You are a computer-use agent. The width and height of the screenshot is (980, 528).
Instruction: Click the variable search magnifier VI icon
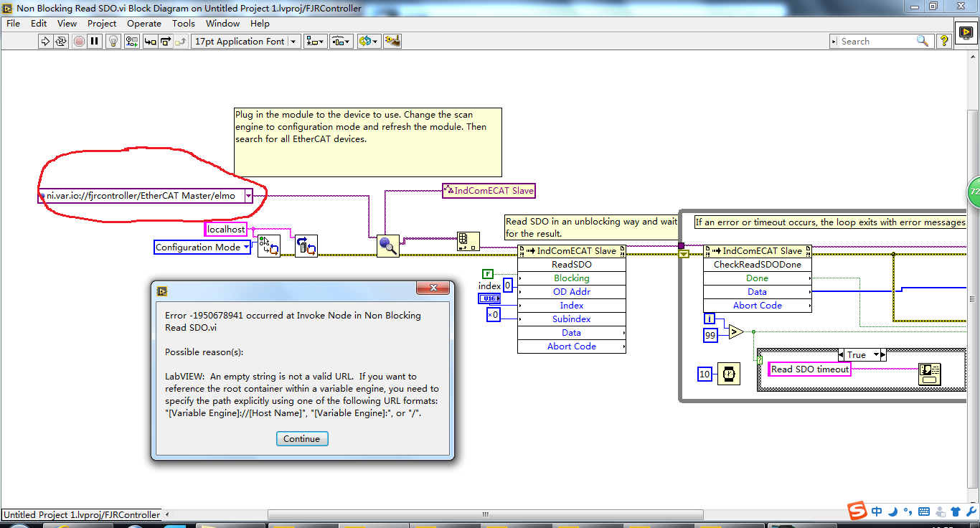tap(388, 246)
